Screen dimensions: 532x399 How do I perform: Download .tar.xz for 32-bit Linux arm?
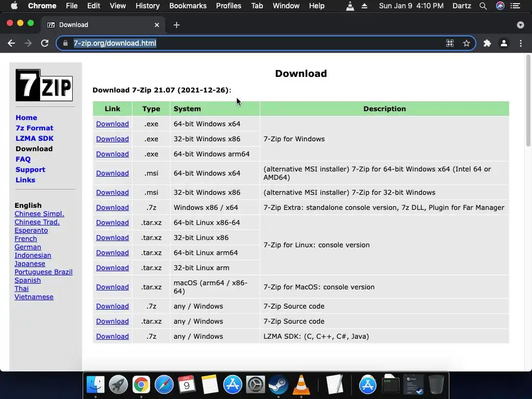[x=112, y=268]
